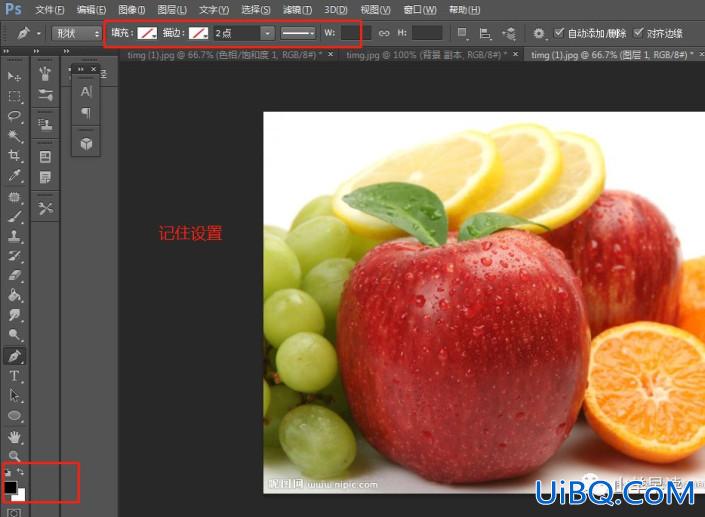Toggle the 对齐边缘 checkbox
The width and height of the screenshot is (705, 517).
(638, 32)
